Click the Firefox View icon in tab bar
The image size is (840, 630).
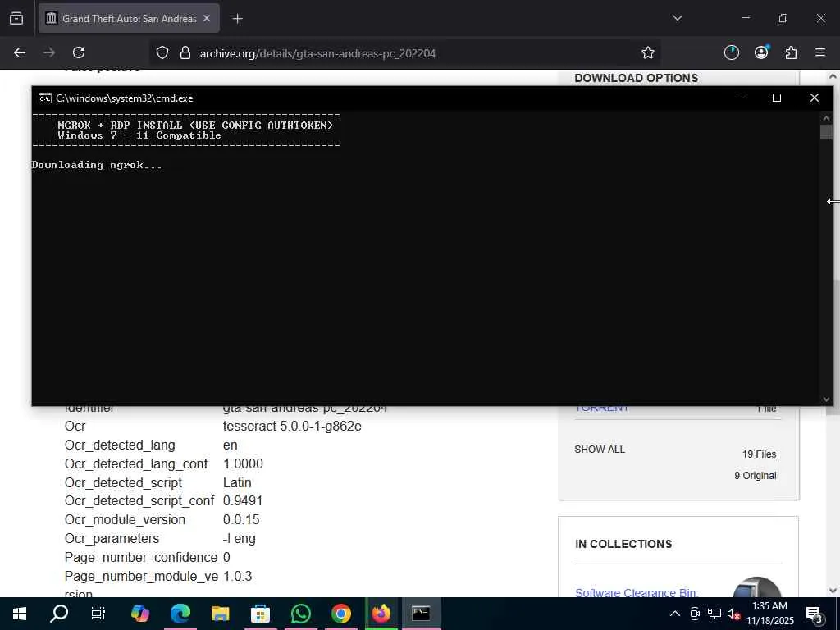point(16,19)
